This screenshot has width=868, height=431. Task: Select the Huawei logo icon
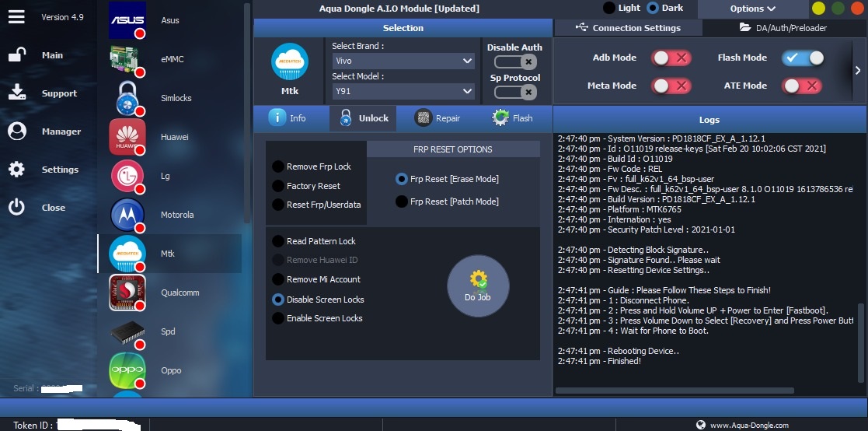point(127,137)
